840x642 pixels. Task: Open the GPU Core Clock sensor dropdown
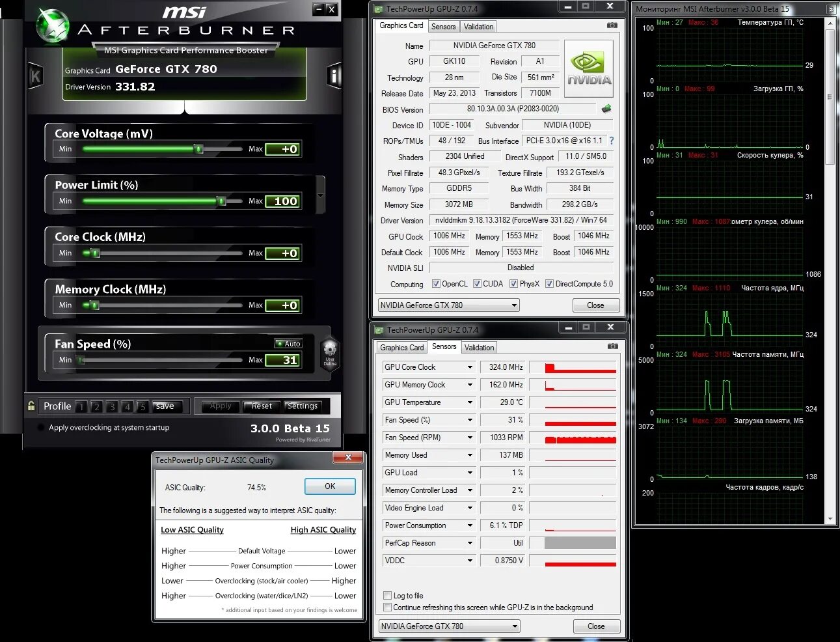pos(470,367)
